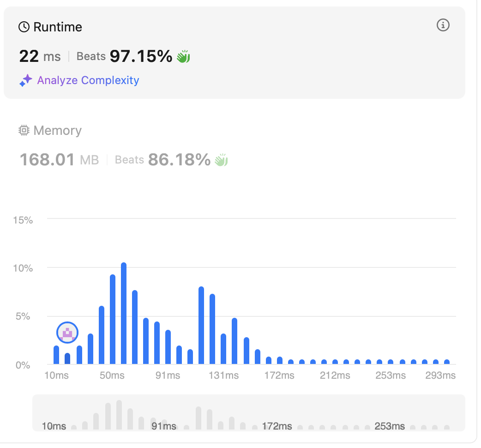Click the dark highlighted bar below avatar
The width and height of the screenshot is (481, 448).
pos(67,358)
